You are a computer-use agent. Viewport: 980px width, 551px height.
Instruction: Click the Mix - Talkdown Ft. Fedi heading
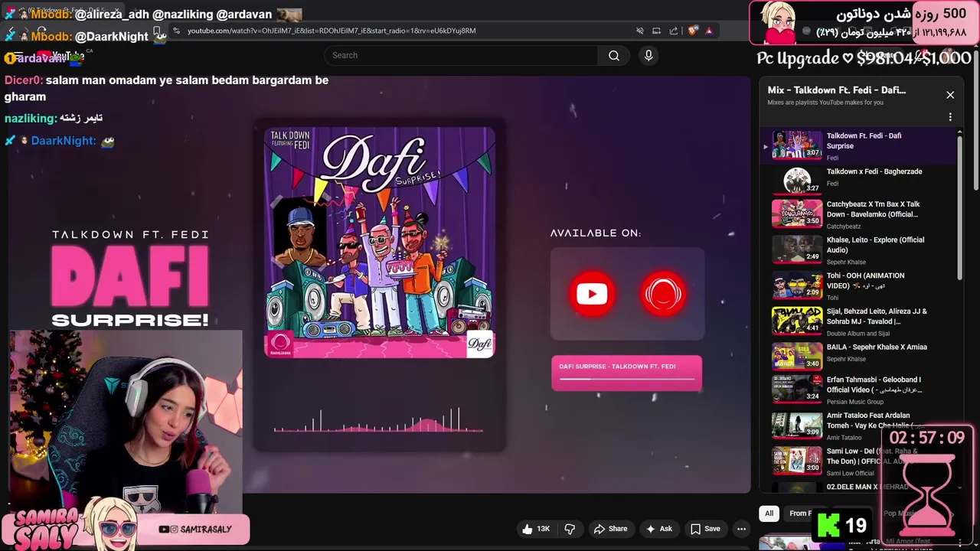tap(836, 90)
